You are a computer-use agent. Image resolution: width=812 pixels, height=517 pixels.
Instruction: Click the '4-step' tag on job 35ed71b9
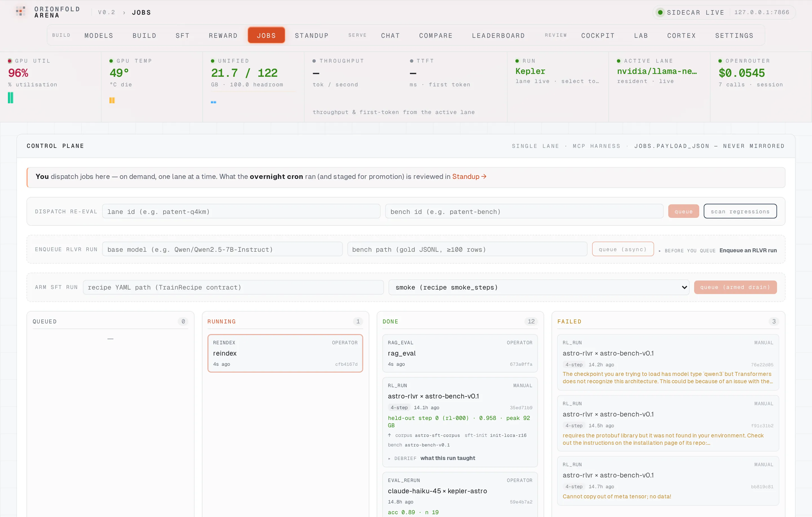[x=399, y=407]
